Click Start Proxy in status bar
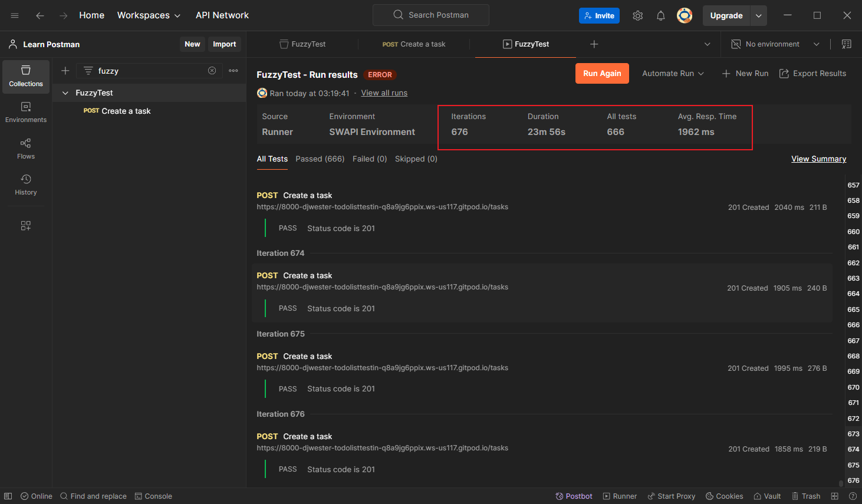This screenshot has height=504, width=862. (672, 496)
